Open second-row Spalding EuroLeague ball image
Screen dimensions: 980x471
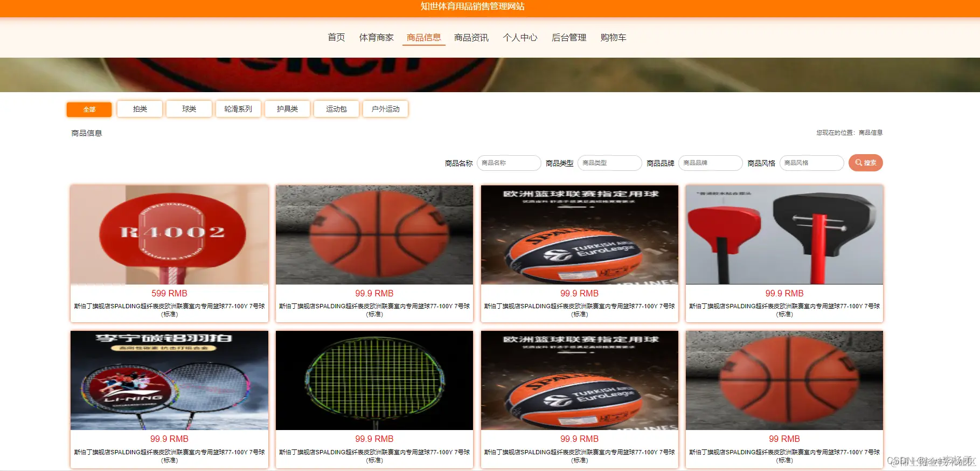tap(580, 380)
